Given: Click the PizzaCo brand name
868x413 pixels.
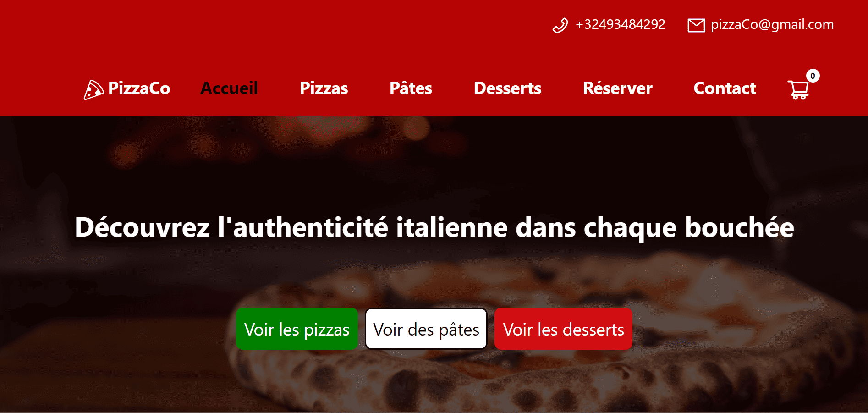Looking at the screenshot, I should [139, 88].
